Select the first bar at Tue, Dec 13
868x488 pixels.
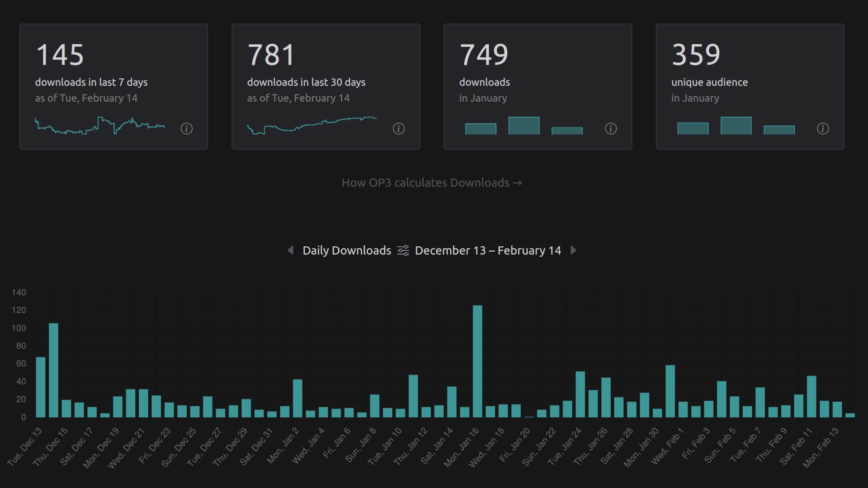click(41, 387)
